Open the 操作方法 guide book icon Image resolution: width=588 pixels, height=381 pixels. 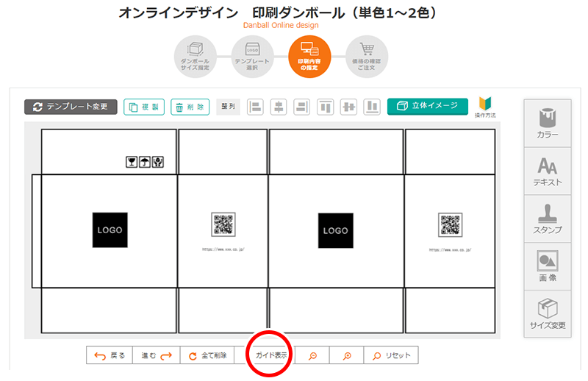[485, 107]
